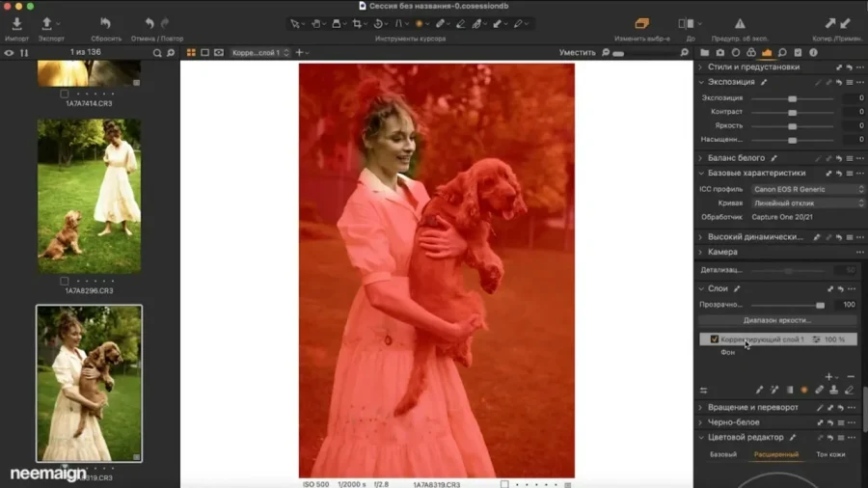The height and width of the screenshot is (488, 868).
Task: Toggle the Before/After До view button
Action: tap(687, 23)
